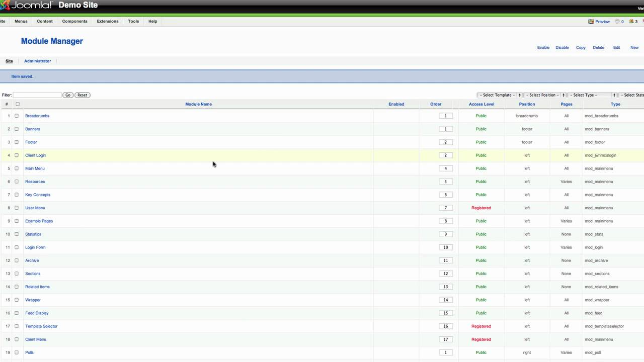Open the Extensions menu

click(x=108, y=21)
